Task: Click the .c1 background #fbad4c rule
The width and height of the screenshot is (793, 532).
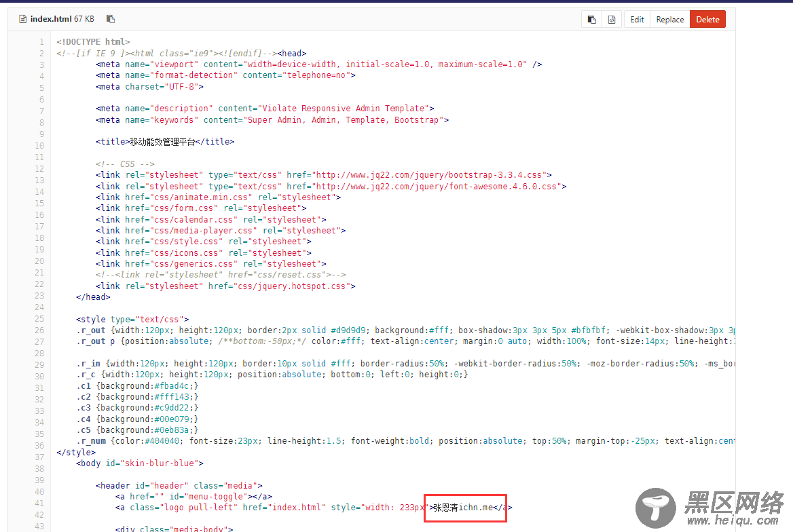Action: (x=137, y=386)
